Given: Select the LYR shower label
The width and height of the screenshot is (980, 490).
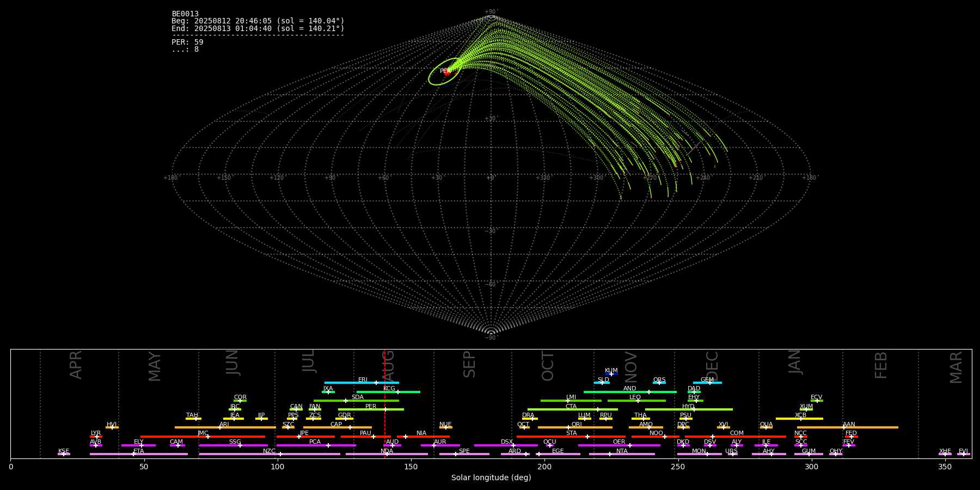Looking at the screenshot, I should pos(96,433).
